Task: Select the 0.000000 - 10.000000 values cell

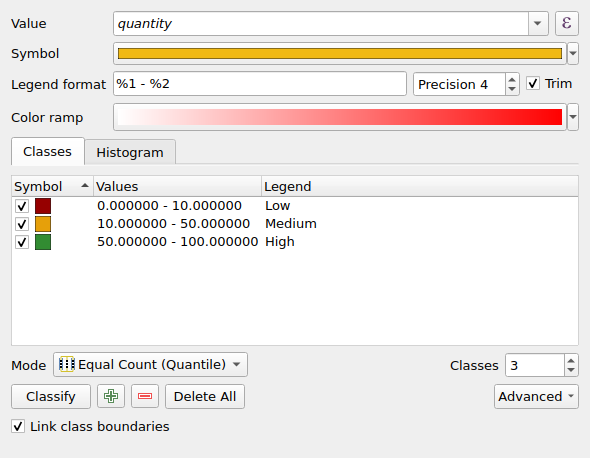Action: point(169,206)
